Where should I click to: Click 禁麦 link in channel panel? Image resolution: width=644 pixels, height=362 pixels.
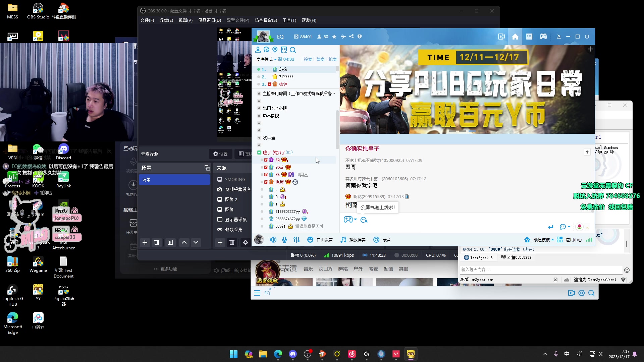coord(320,59)
